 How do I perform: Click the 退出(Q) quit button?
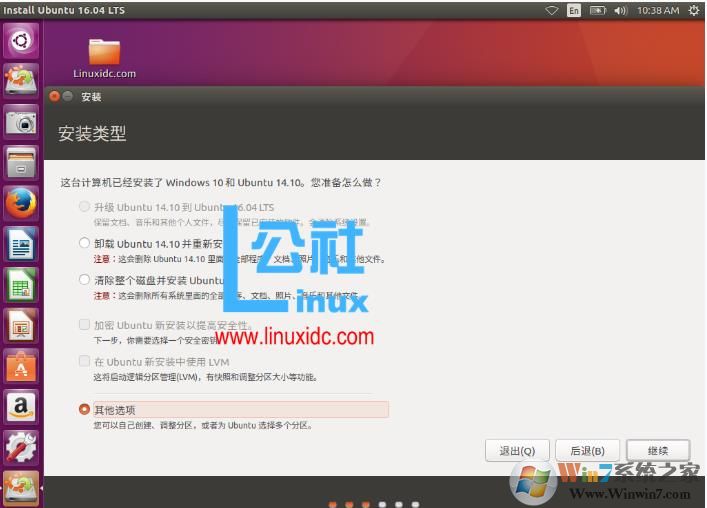click(517, 451)
